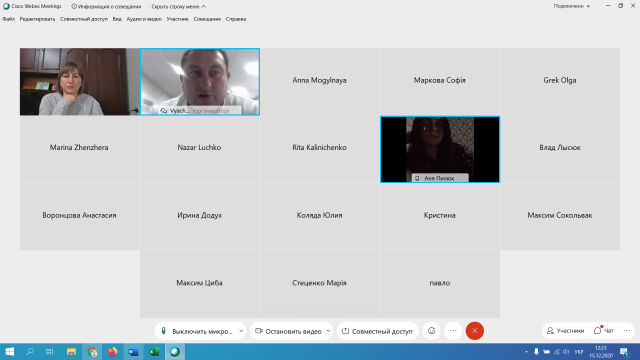The image size is (640, 360).
Task: Select Максим Сокольвак participant tile
Action: [560, 217]
